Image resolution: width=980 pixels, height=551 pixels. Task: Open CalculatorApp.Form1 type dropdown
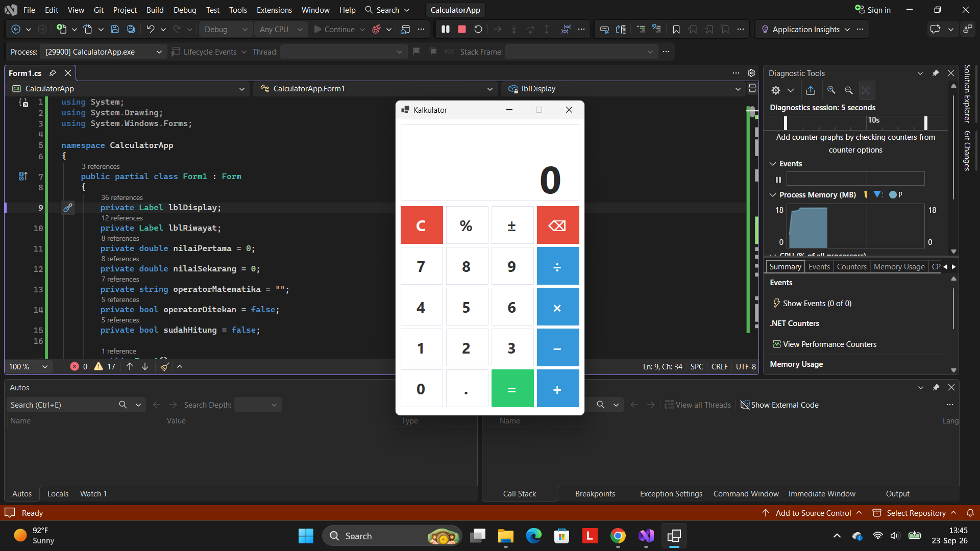point(376,89)
